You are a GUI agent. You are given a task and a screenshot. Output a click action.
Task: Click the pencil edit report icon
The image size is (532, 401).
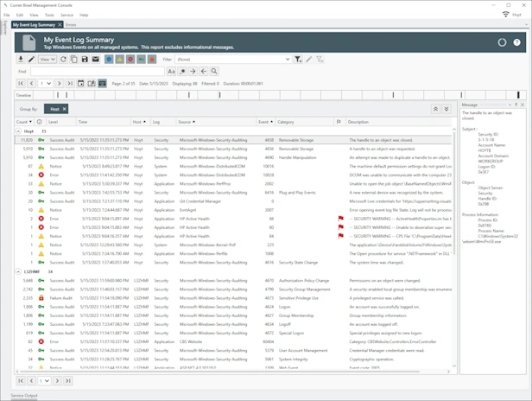coord(31,60)
